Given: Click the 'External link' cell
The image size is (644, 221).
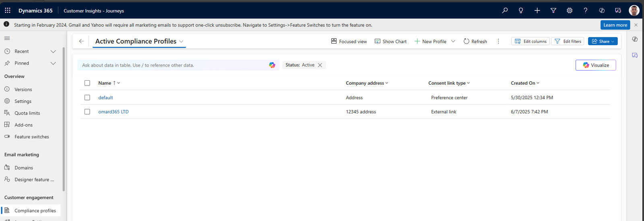Looking at the screenshot, I should 444,112.
